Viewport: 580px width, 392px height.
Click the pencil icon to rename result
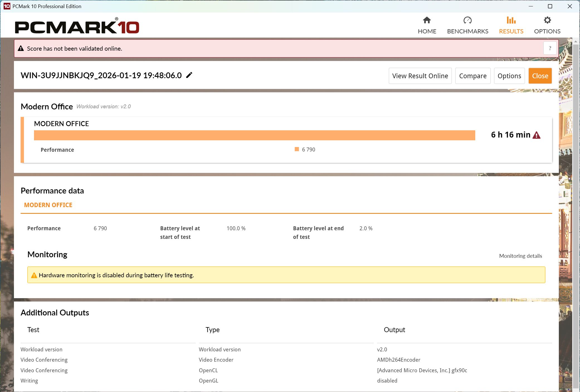click(x=189, y=75)
